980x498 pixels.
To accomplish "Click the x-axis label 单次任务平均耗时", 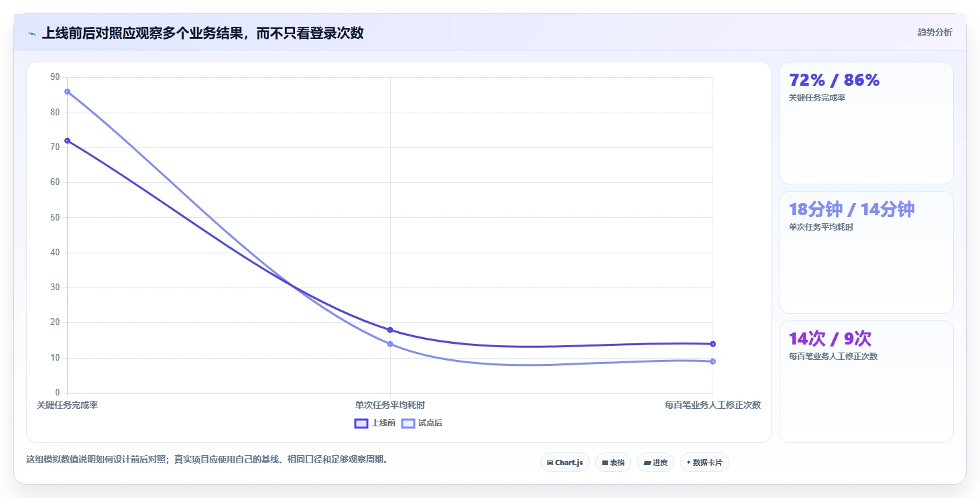I will point(390,405).
